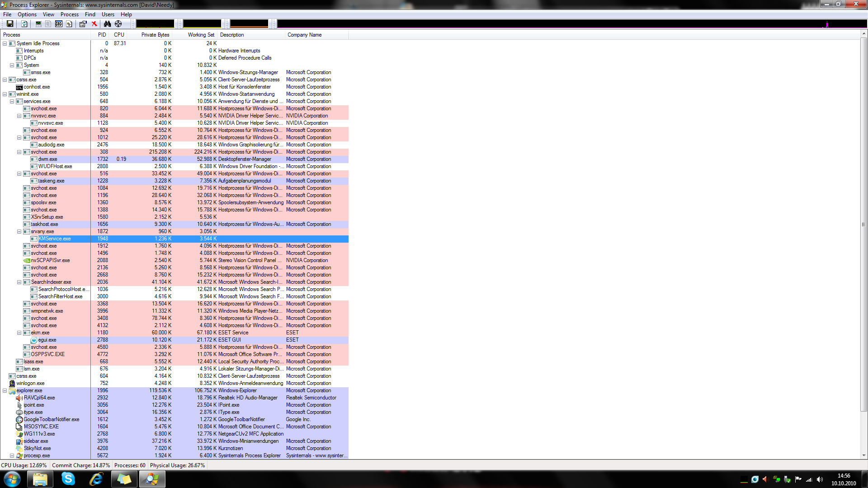Click the vertical scrollbar down arrow
The width and height of the screenshot is (868, 488).
point(863,455)
